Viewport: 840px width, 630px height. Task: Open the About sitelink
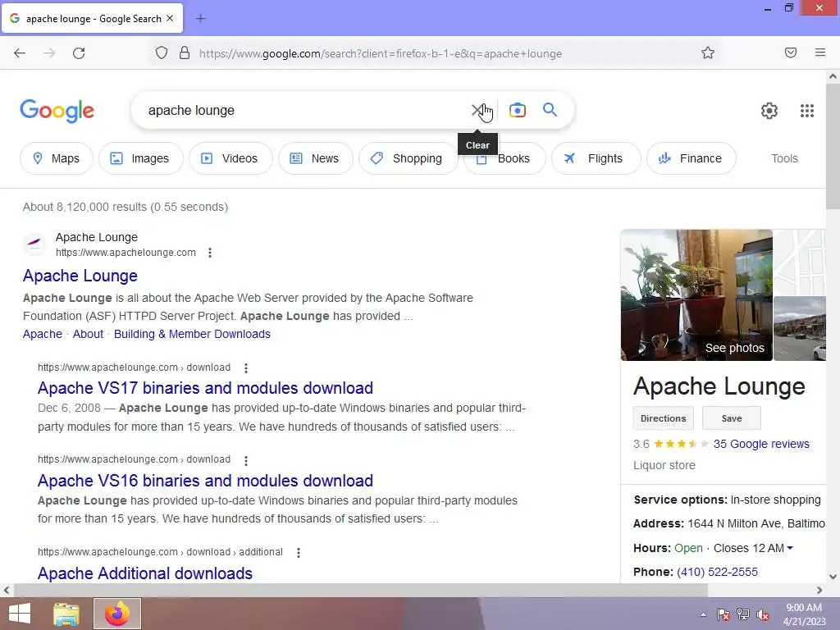pyautogui.click(x=88, y=334)
